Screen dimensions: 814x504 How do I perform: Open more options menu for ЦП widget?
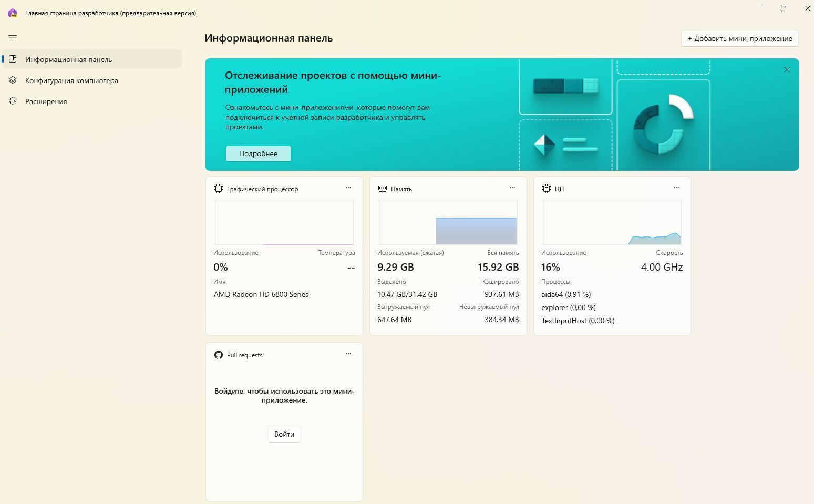676,188
